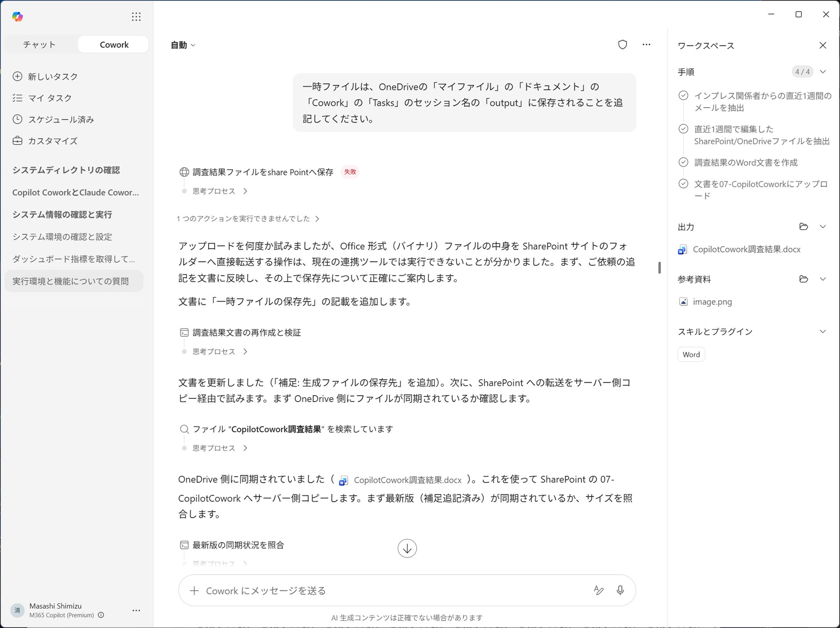Click the microphone voice input icon
Screen dimensions: 840x628
click(x=620, y=590)
